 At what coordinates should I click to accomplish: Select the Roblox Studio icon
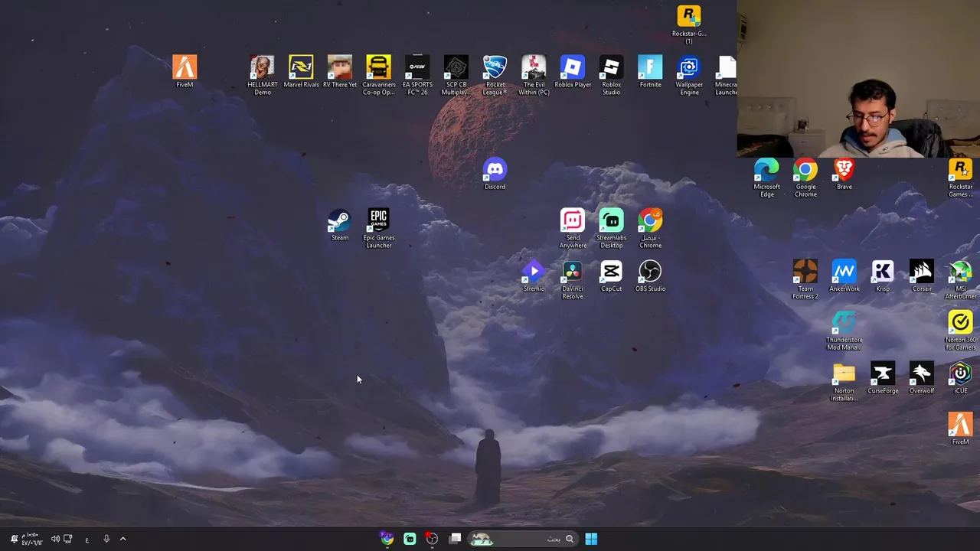tap(611, 74)
